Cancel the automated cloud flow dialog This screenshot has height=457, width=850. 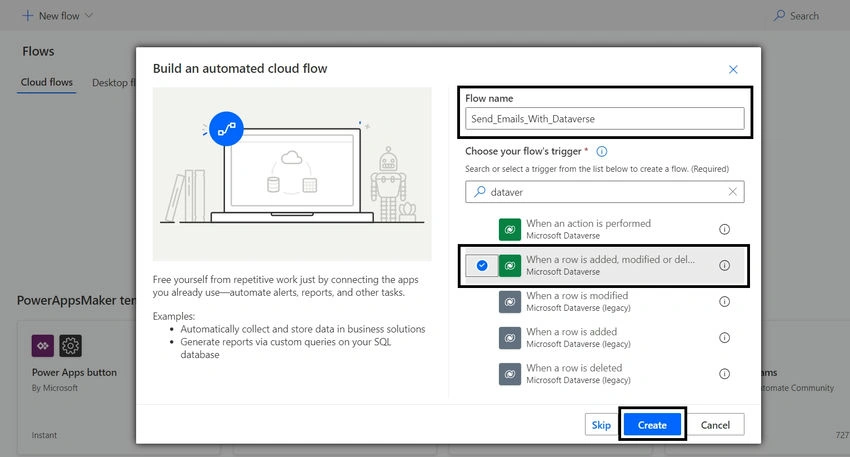pyautogui.click(x=714, y=425)
